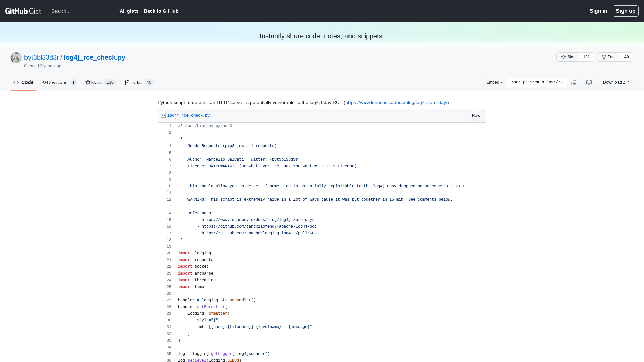Click the 'WARNING: This script is extremely naive' line

320,200
